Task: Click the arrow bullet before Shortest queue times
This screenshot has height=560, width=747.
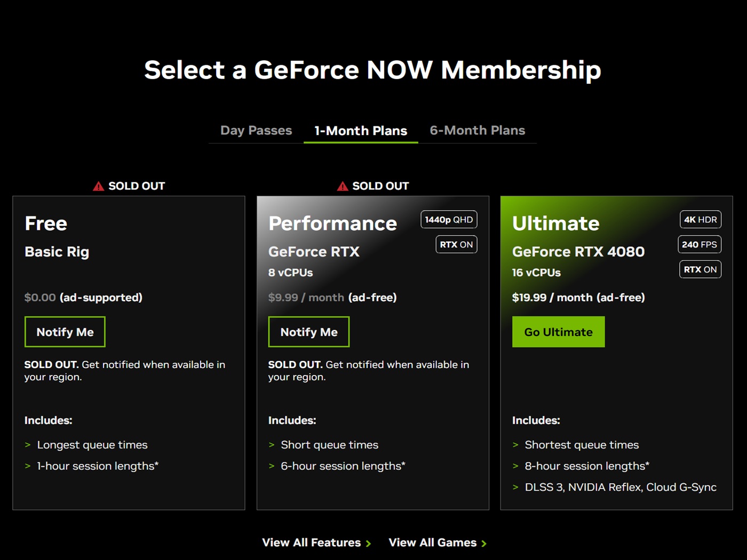Action: point(515,445)
